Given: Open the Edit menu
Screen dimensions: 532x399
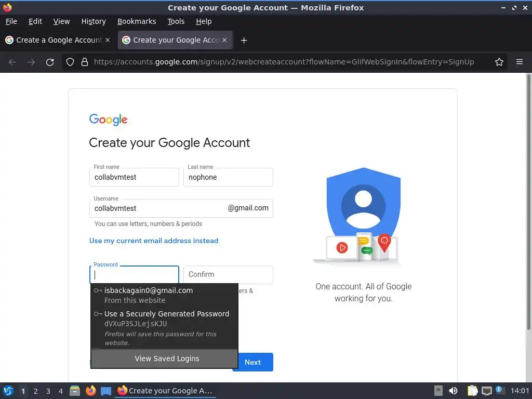Looking at the screenshot, I should [35, 21].
